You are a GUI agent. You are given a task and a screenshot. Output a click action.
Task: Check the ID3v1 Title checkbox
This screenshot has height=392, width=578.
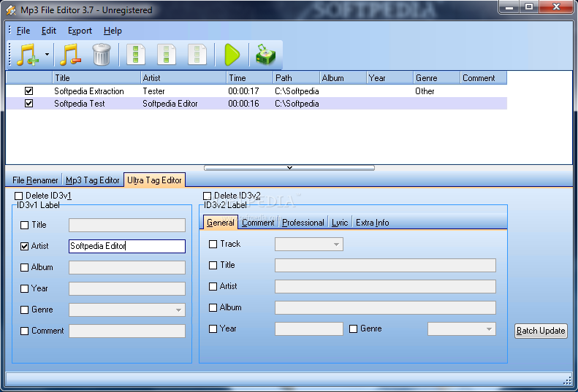(x=24, y=225)
